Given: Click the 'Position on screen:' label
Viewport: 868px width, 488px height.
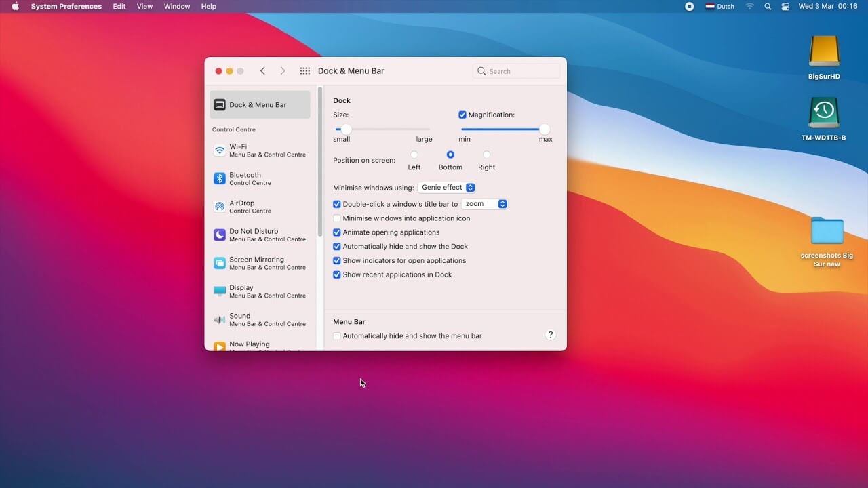Looking at the screenshot, I should coord(364,161).
